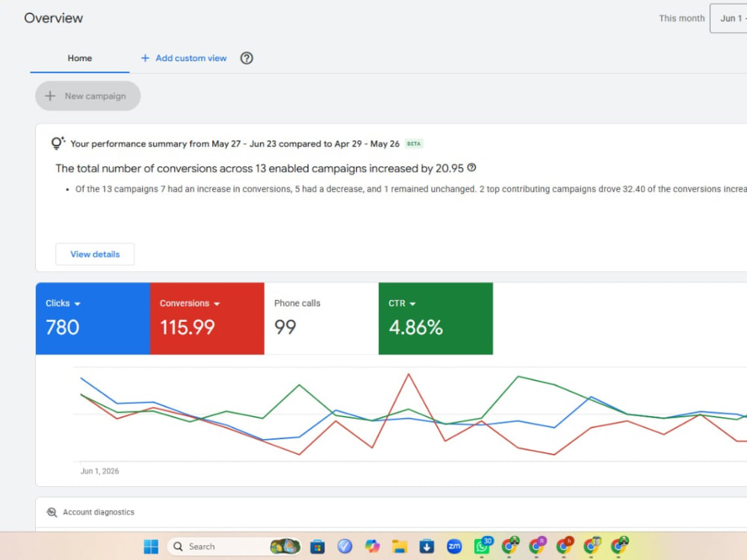Open the blue checkmark To Do app in taskbar
Viewport: 747px width, 560px height.
pyautogui.click(x=344, y=547)
